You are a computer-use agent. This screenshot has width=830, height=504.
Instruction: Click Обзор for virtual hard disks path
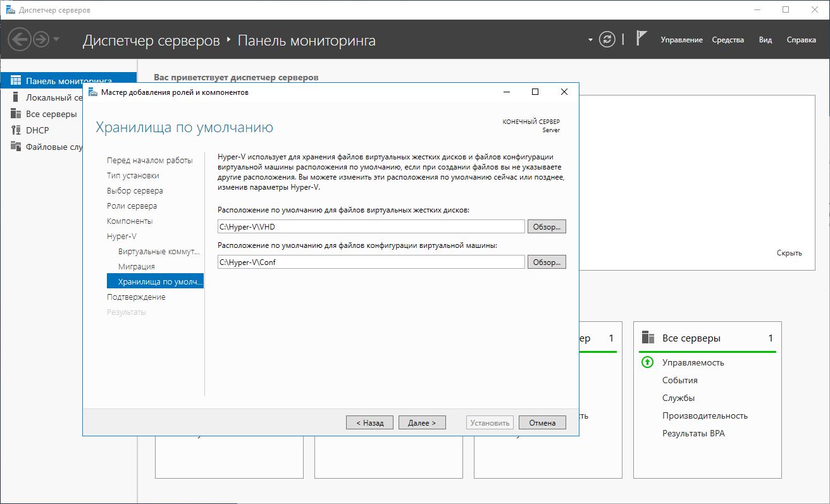tap(547, 226)
